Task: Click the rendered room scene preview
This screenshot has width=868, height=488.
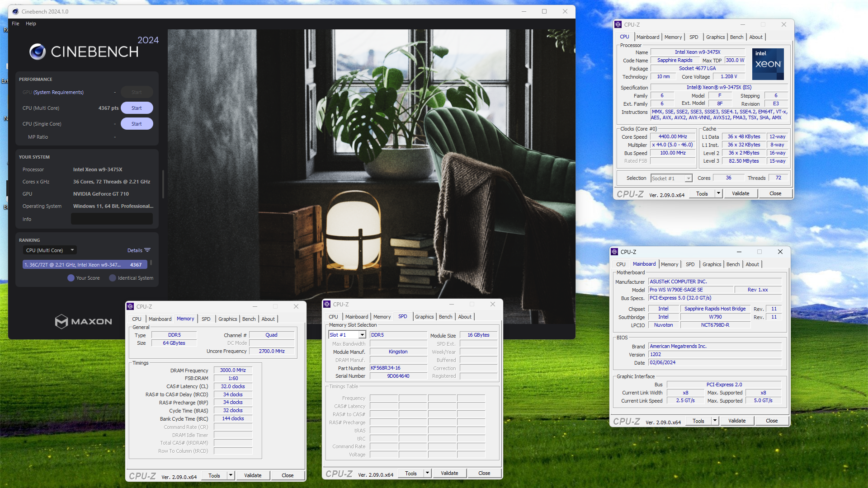Action: (371, 176)
